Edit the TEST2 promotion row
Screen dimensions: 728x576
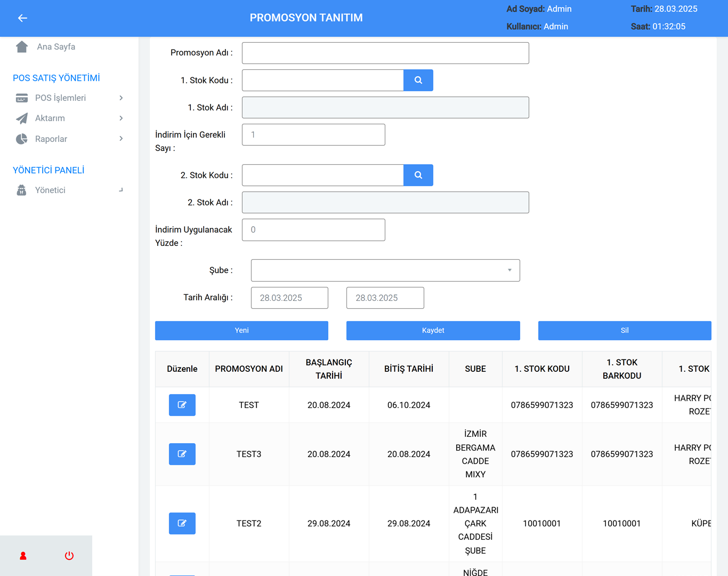pyautogui.click(x=182, y=523)
